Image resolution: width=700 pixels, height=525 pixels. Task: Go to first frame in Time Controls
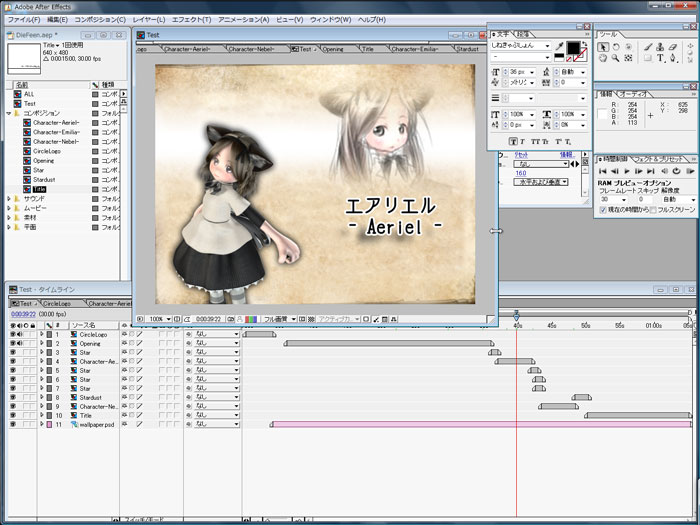click(x=603, y=171)
